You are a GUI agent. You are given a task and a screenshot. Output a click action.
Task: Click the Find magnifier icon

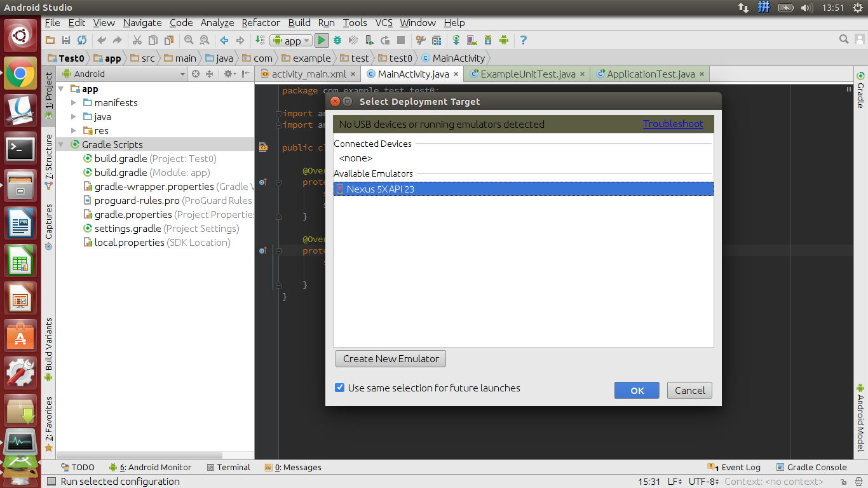189,40
